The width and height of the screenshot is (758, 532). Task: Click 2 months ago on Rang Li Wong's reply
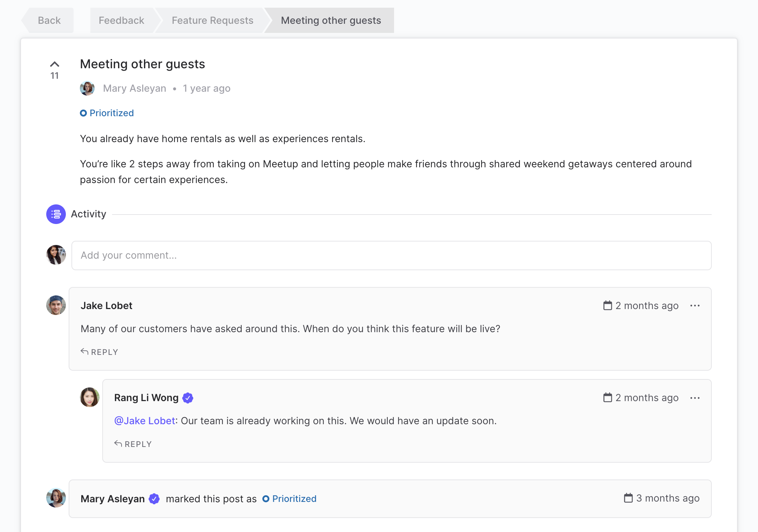click(647, 398)
